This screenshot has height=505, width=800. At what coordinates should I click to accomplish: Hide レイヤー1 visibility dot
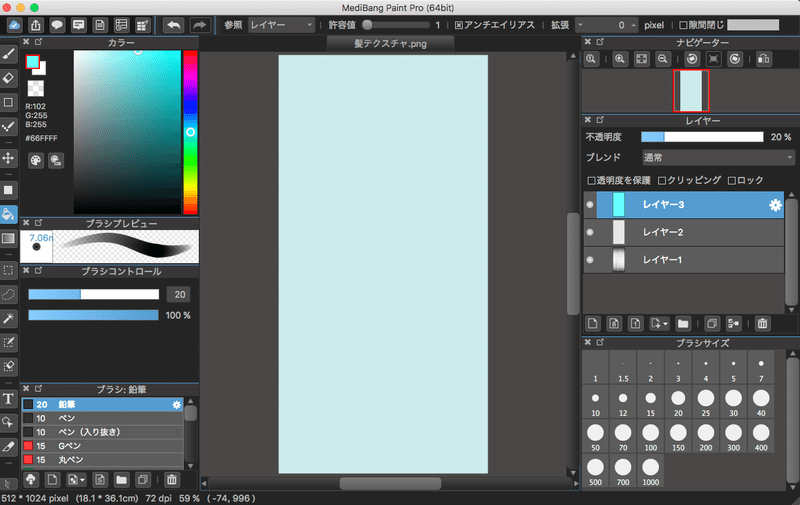coord(590,260)
